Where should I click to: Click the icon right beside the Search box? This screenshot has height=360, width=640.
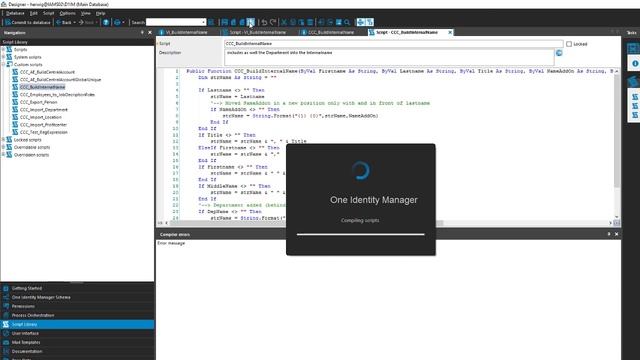pyautogui.click(x=211, y=22)
